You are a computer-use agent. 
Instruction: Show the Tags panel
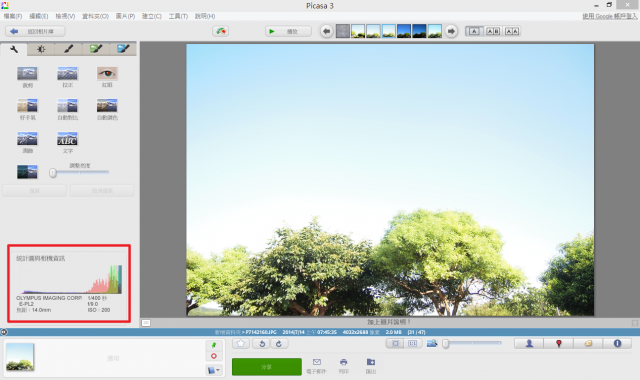(588, 344)
